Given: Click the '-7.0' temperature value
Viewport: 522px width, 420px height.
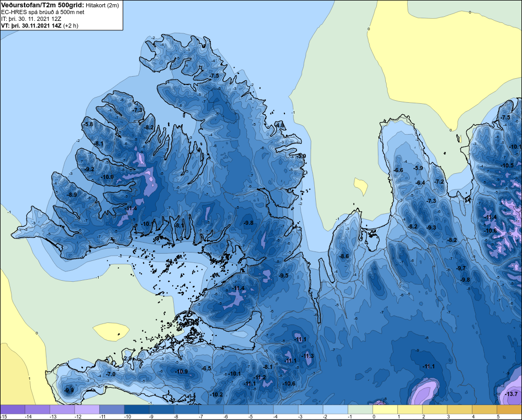Looking at the screenshot, I should point(111,374).
